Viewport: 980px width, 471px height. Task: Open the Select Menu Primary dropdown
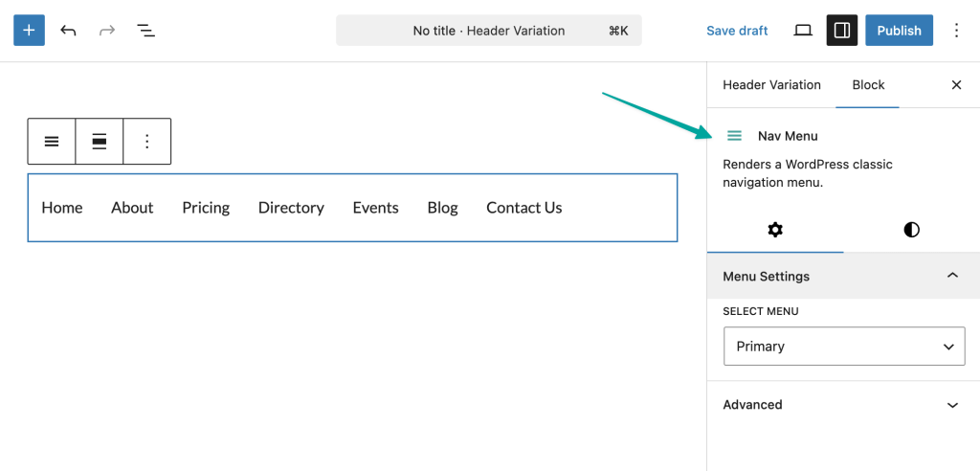tap(844, 346)
